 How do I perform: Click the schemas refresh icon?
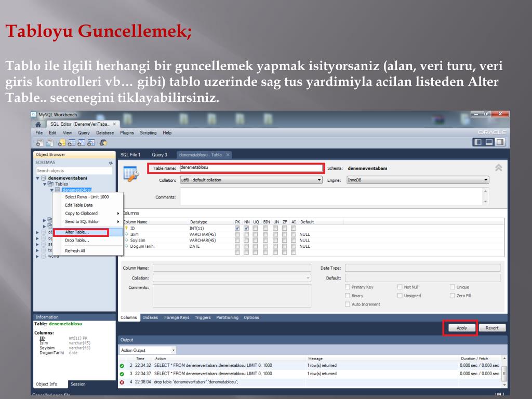(x=110, y=163)
